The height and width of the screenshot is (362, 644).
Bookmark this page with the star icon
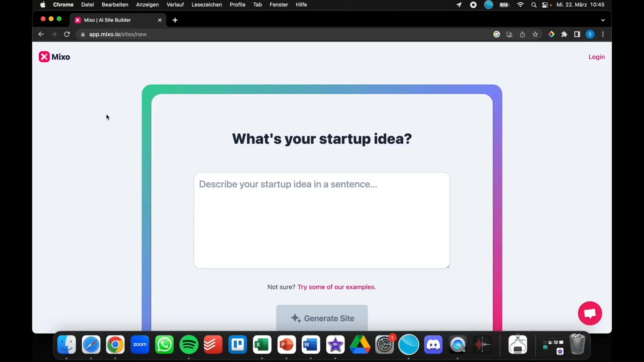point(535,34)
